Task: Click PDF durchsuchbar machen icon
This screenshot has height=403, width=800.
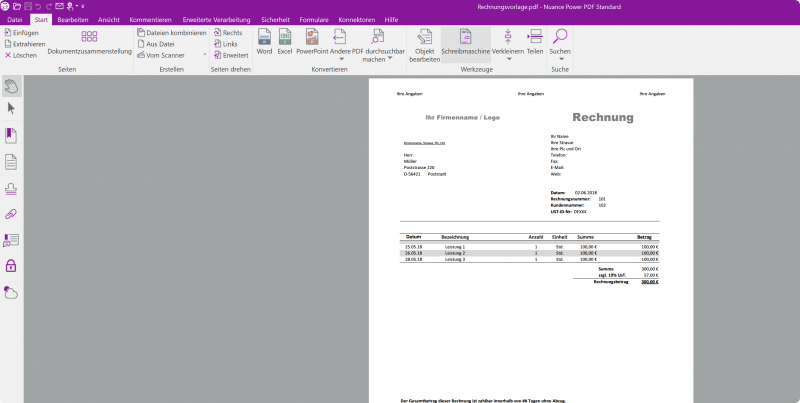Action: click(x=378, y=37)
